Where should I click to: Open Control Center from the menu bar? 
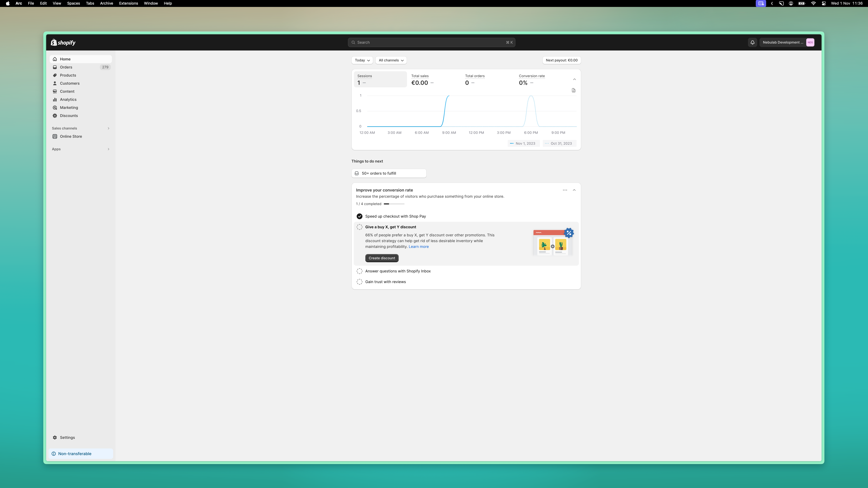pyautogui.click(x=824, y=3)
